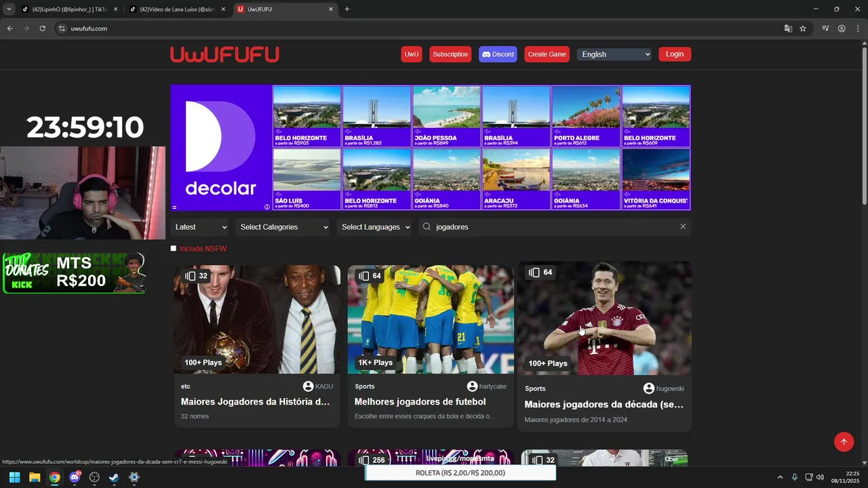The height and width of the screenshot is (488, 868).
Task: Expand the Select Categories dropdown
Action: coord(283,227)
